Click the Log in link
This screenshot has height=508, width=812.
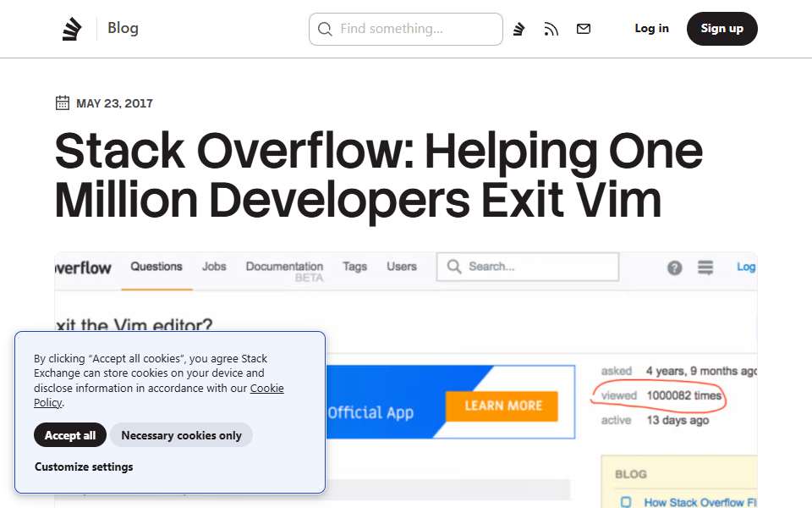coord(651,29)
